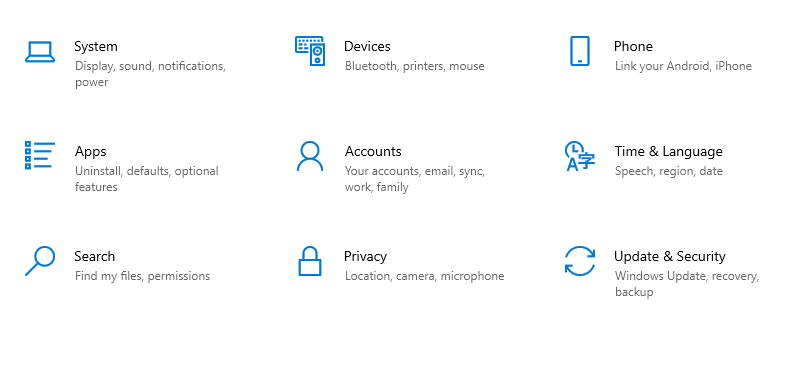Click the Apps list icon
The width and height of the screenshot is (790, 390).
coord(40,155)
